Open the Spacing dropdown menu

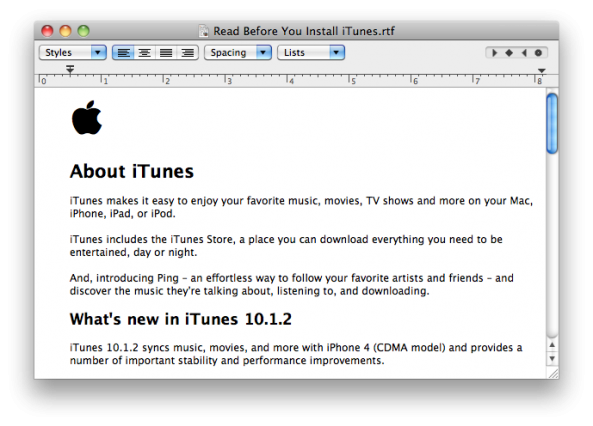[238, 53]
